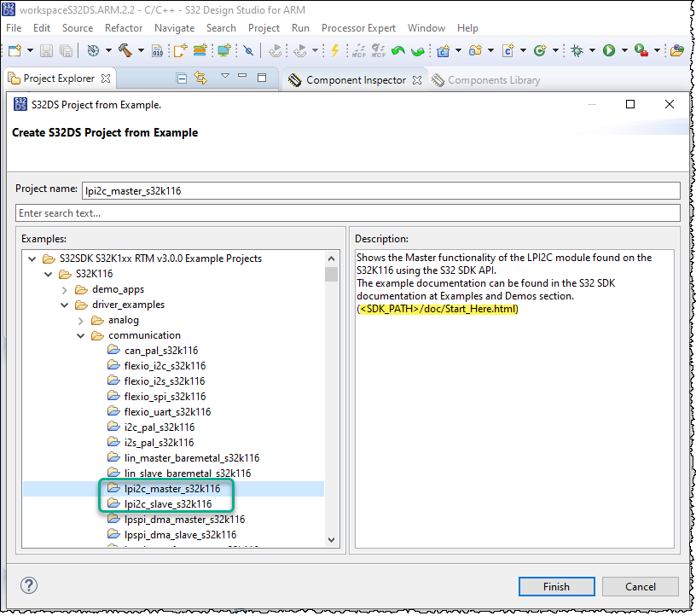This screenshot has width=696, height=616.
Task: Click the Save toolbar icon
Action: point(47,50)
